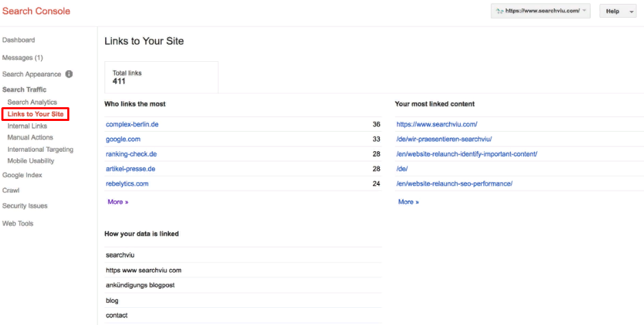Open ranking-check.de linking domain
Viewport: 644px width, 325px height.
click(131, 154)
